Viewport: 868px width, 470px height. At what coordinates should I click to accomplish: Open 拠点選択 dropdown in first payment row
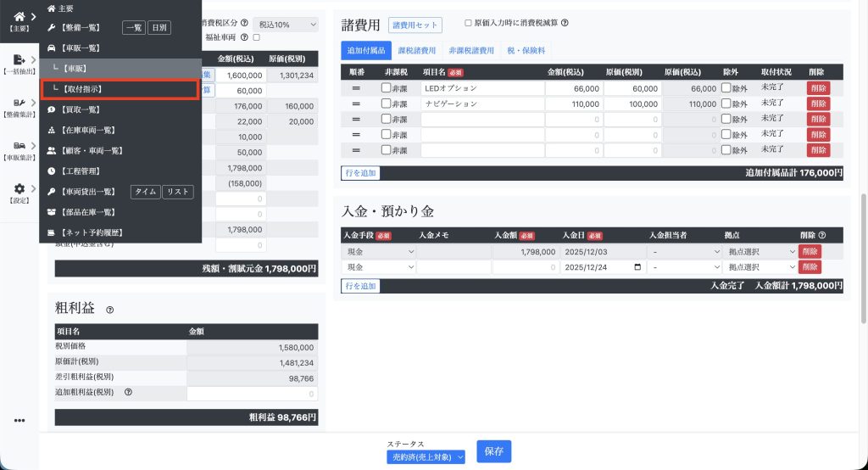pyautogui.click(x=759, y=252)
